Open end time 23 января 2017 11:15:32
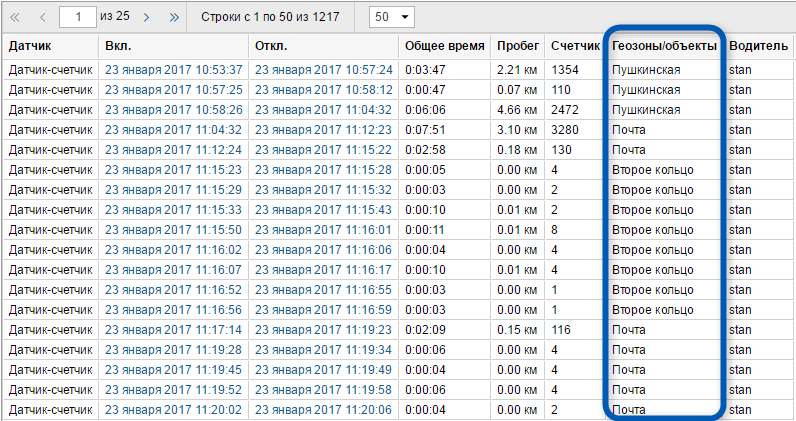Viewport: 796px width, 421px height. coord(324,190)
